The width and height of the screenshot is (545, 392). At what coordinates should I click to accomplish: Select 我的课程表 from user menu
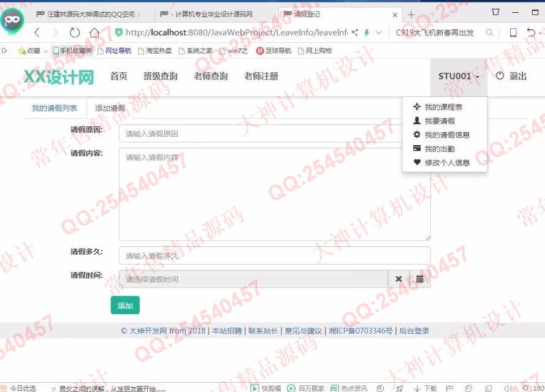click(x=438, y=107)
